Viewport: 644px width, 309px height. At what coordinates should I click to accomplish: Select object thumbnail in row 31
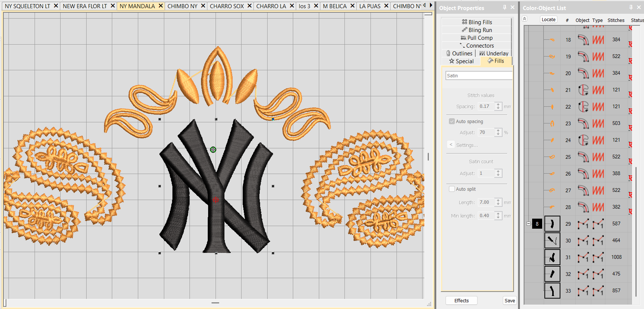pyautogui.click(x=552, y=257)
